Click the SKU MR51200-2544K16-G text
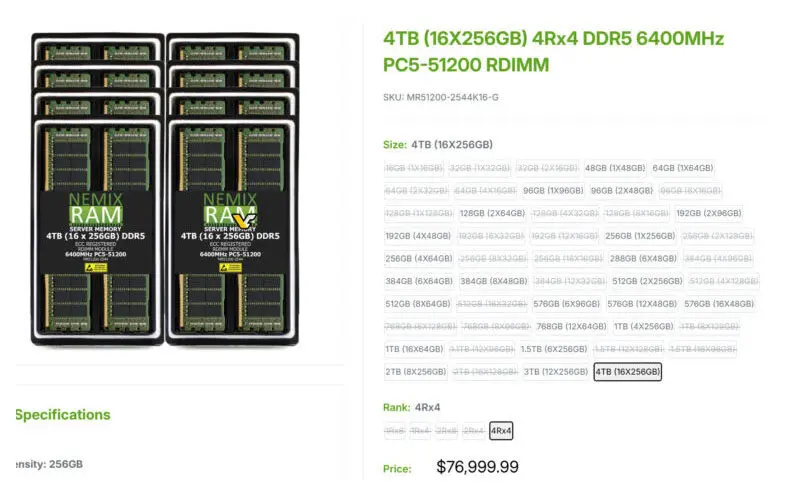800x500 pixels. coord(441,97)
